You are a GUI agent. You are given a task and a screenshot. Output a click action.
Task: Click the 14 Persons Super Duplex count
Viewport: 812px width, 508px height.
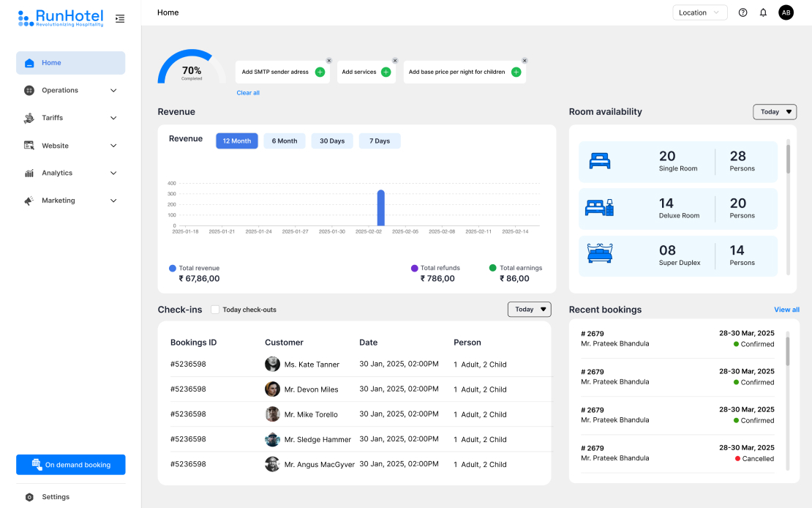coord(737,250)
